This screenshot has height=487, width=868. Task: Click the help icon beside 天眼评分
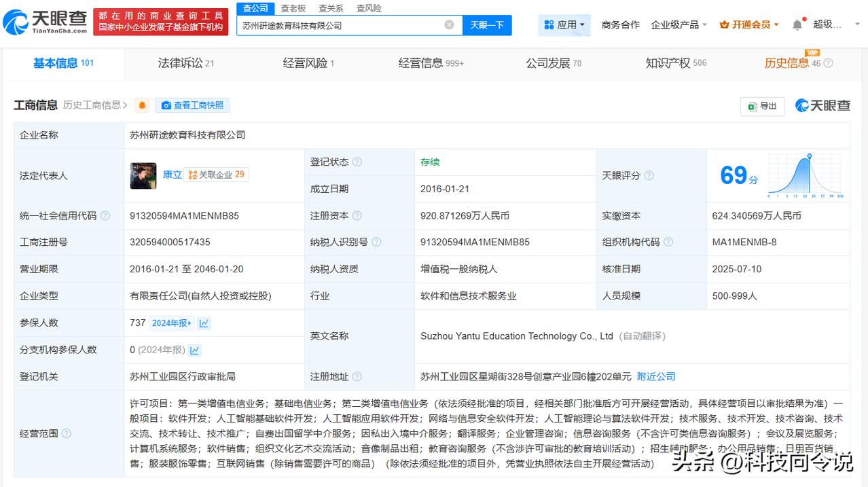(649, 176)
